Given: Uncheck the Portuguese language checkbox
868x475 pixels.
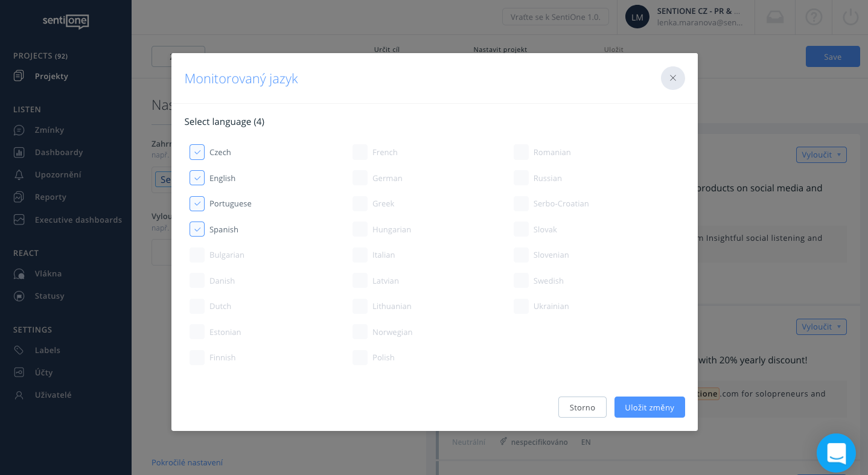Looking at the screenshot, I should (197, 203).
